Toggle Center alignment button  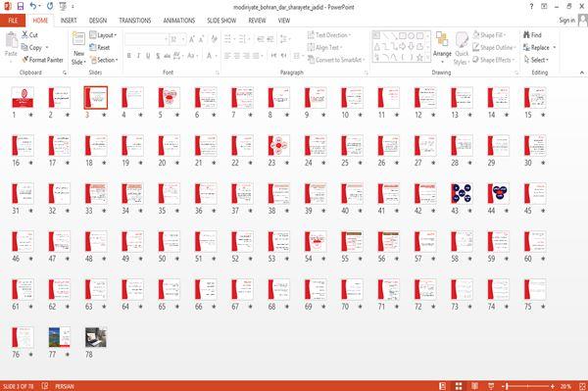[x=236, y=56]
